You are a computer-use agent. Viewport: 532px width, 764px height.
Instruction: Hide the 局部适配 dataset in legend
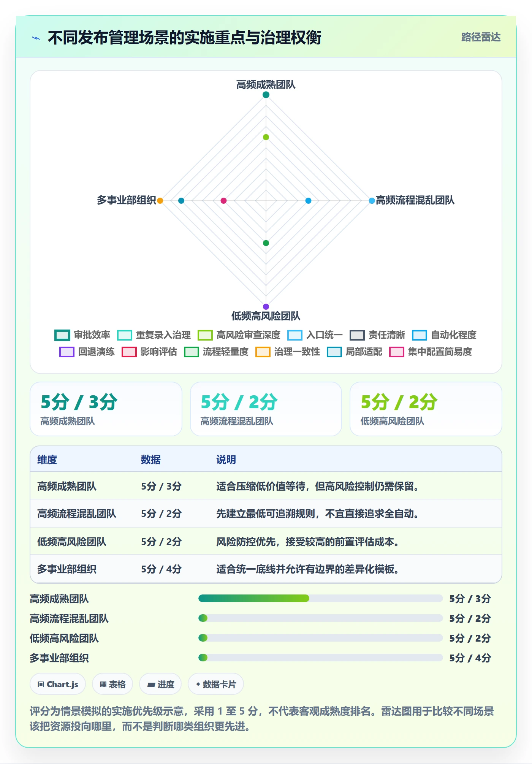[355, 352]
